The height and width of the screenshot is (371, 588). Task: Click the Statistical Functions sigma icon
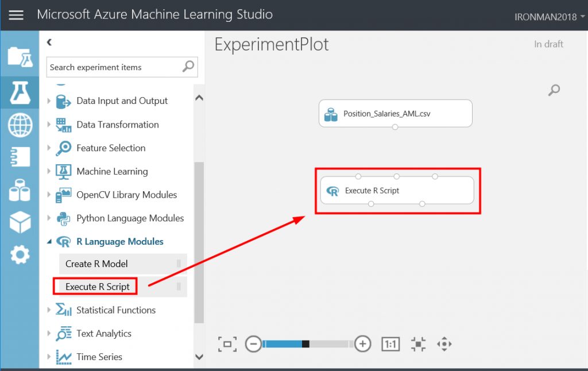point(63,310)
